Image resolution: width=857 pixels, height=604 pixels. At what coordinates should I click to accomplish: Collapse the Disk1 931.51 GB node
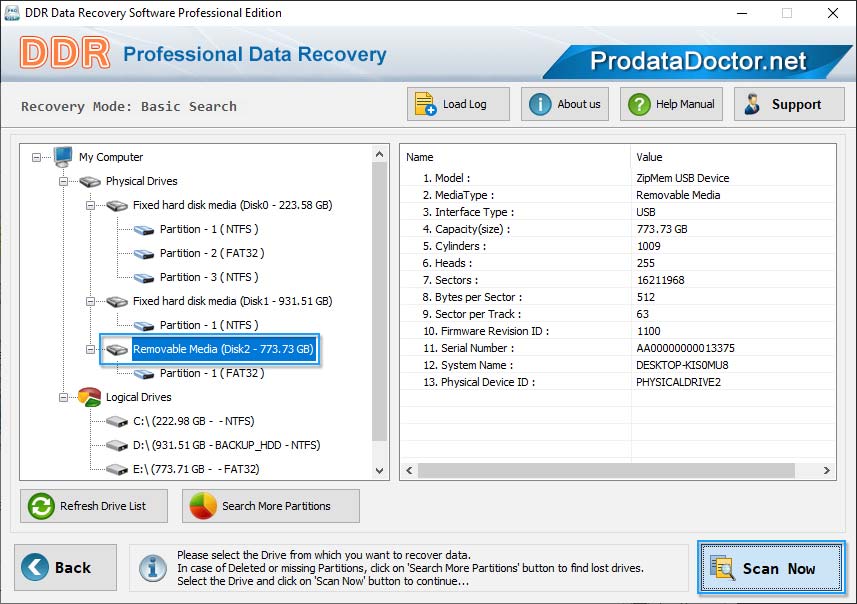coord(91,302)
